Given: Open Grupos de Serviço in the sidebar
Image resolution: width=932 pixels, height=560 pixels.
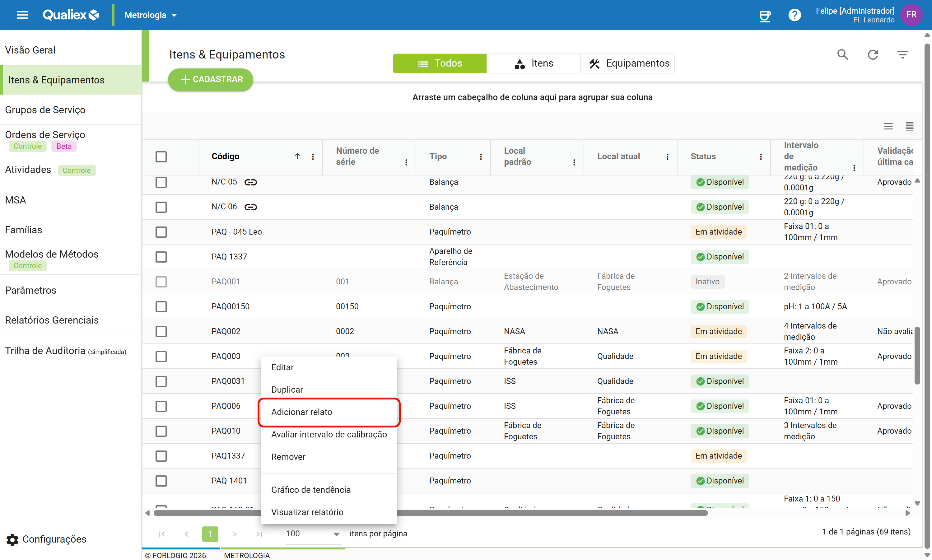Looking at the screenshot, I should click(x=71, y=110).
